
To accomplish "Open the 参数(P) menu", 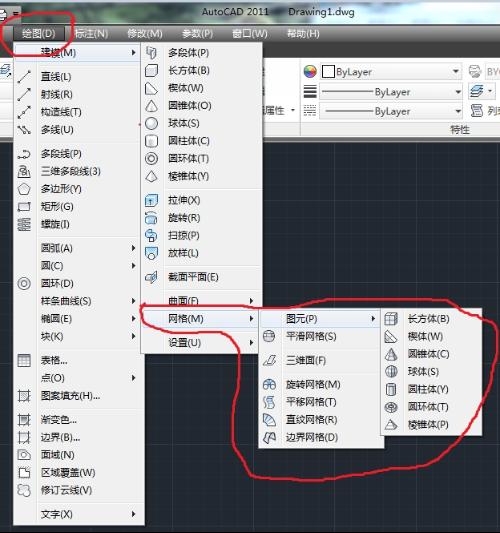I will click(x=197, y=34).
